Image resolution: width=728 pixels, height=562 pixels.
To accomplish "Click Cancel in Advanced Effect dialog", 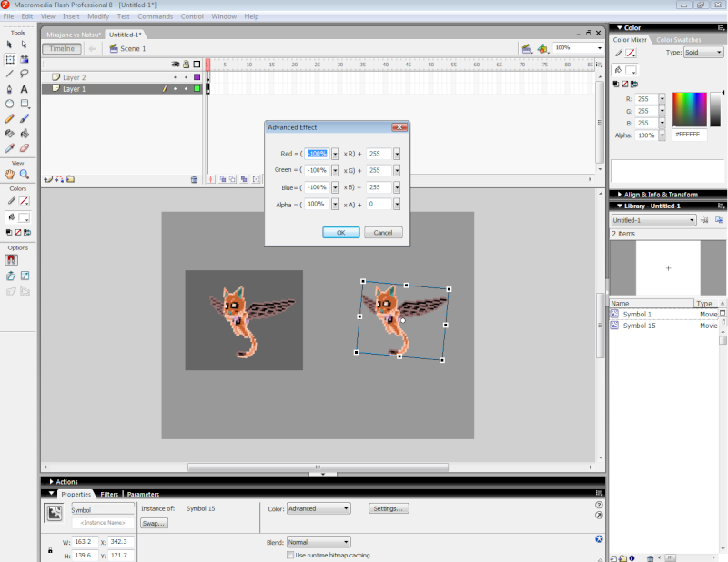I will pos(383,233).
